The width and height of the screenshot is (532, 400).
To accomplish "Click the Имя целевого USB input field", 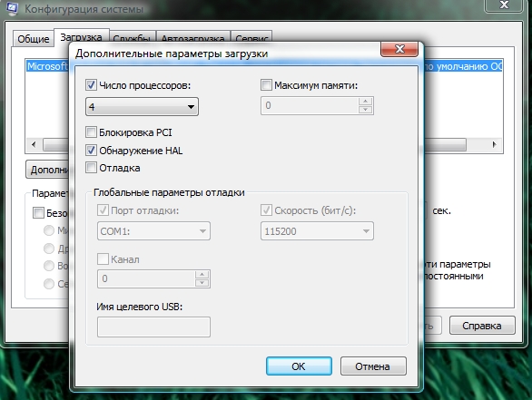I will (153, 327).
